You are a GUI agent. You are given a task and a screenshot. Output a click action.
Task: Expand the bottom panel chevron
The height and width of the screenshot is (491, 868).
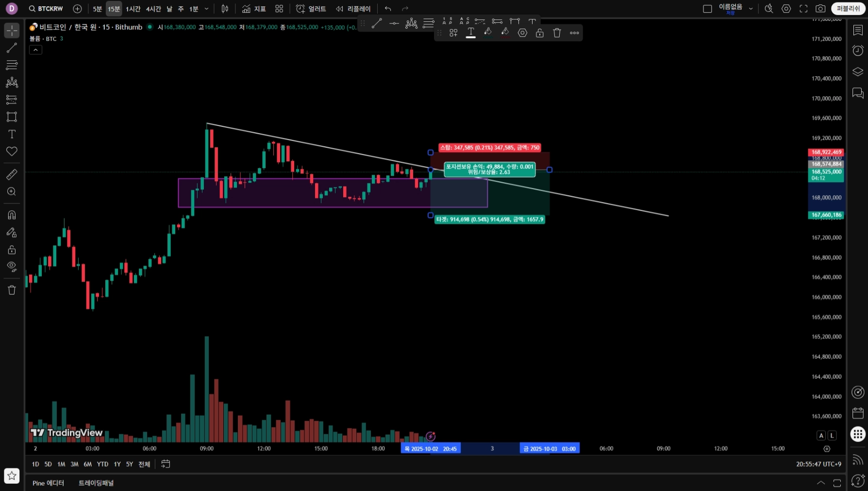point(821,483)
